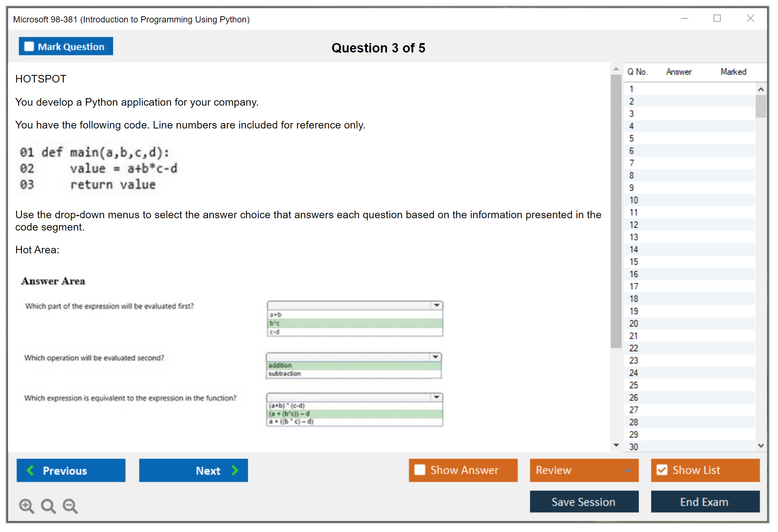778x532 pixels.
Task: Open the 'evaluated first' dropdown
Action: pos(437,305)
